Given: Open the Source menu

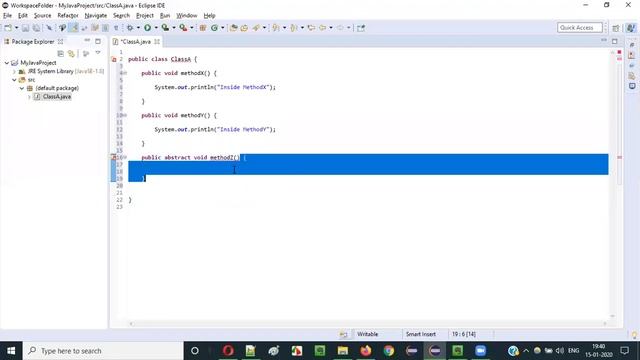Looking at the screenshot, I should pyautogui.click(x=42, y=16).
